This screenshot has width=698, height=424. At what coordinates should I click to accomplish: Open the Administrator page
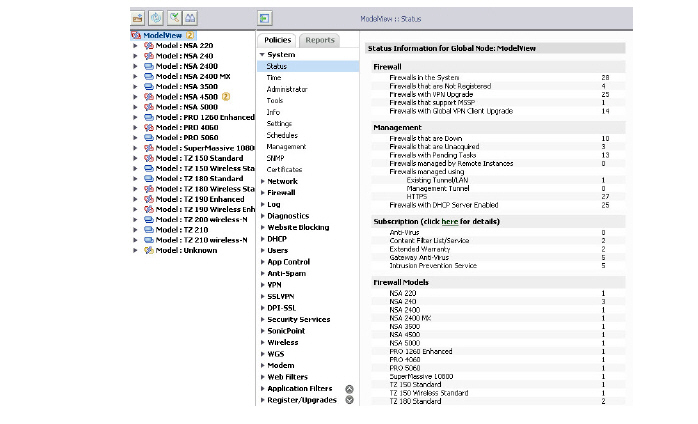(287, 89)
